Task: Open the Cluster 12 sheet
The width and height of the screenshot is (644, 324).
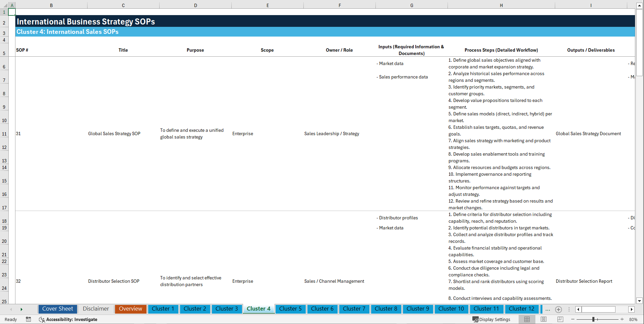Action: click(522, 309)
